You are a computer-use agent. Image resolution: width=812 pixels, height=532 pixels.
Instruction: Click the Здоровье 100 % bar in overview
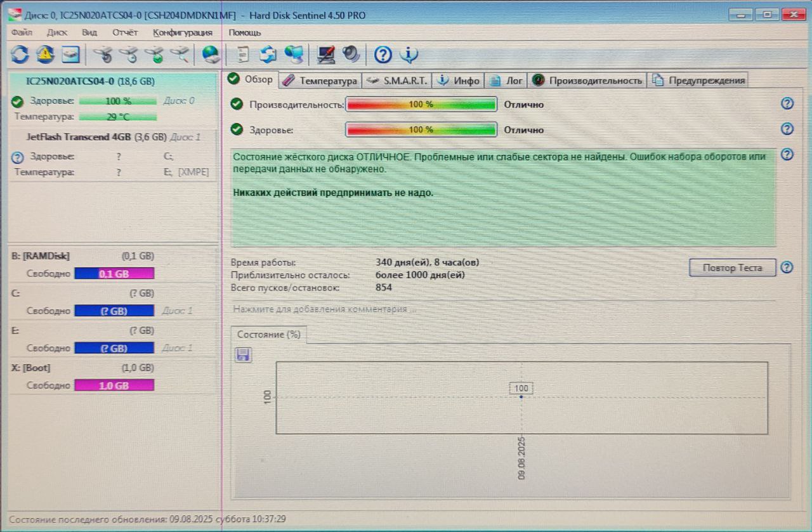[x=421, y=129]
